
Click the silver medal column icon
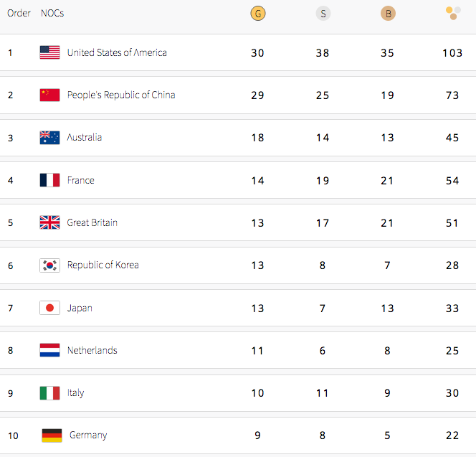(323, 14)
